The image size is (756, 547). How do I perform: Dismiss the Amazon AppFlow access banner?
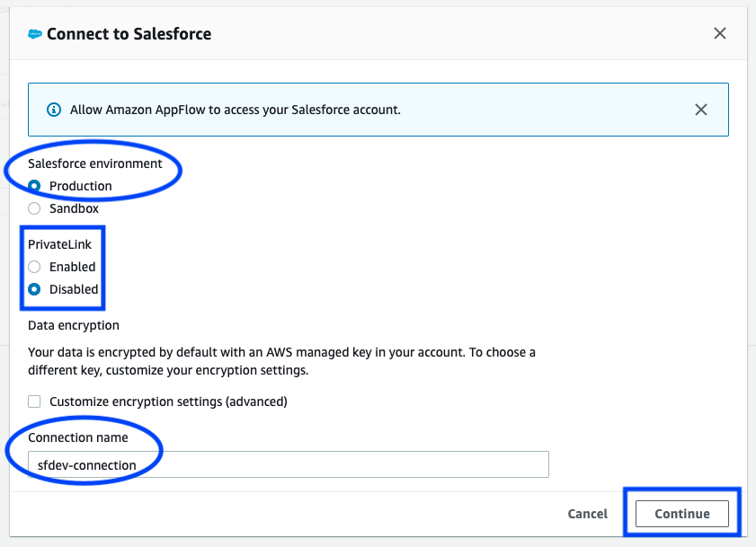(701, 110)
